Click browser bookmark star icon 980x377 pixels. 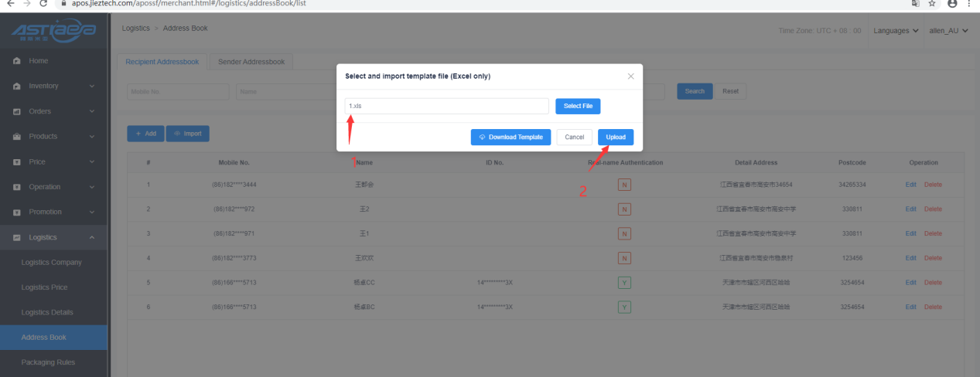pos(932,4)
